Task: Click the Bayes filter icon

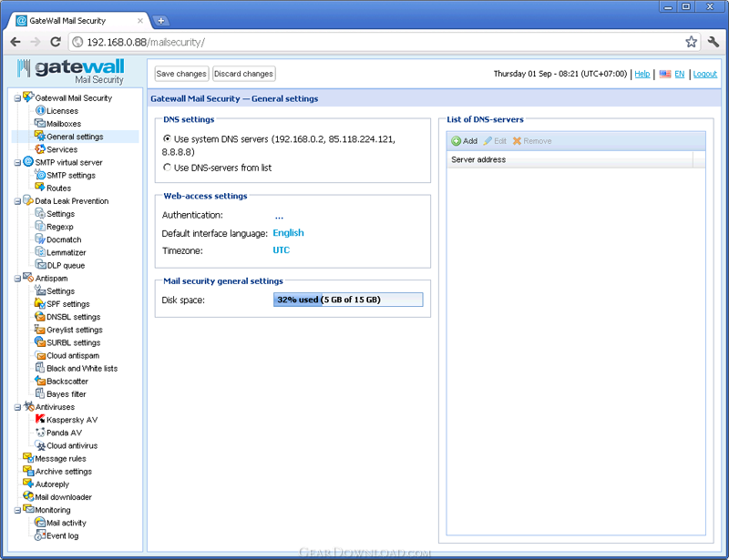Action: [x=40, y=393]
